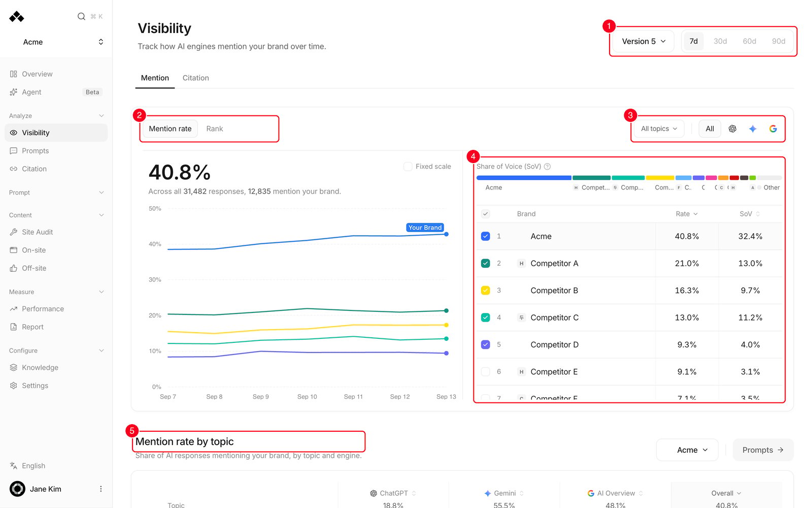Sort topic table by Overall column

(x=726, y=493)
